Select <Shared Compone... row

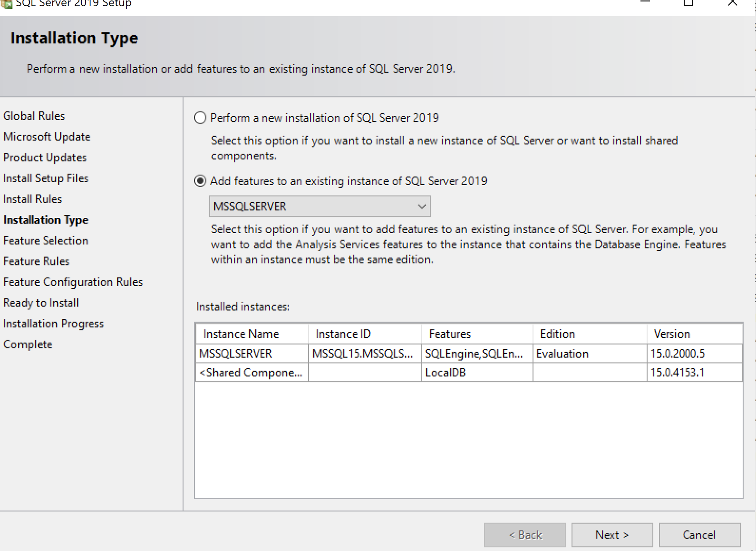468,373
